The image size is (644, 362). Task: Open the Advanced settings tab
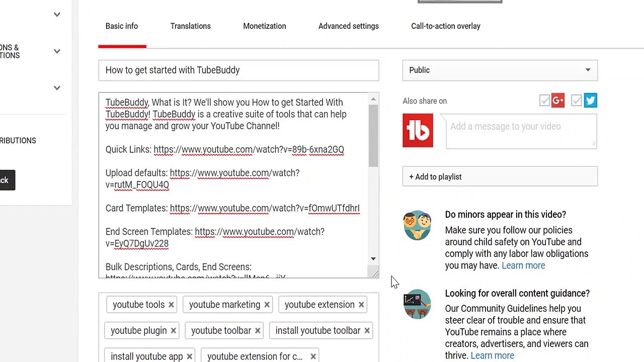click(x=349, y=26)
